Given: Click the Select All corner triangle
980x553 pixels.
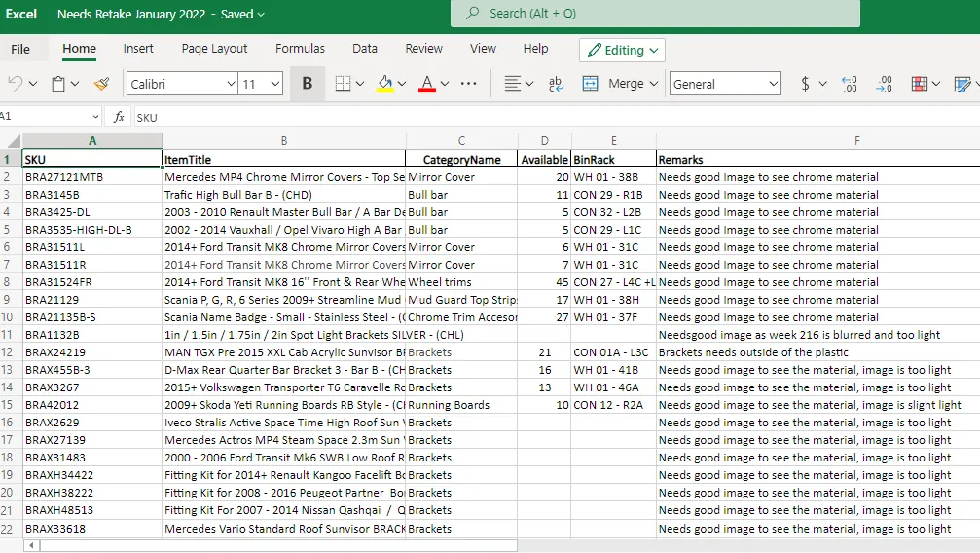Looking at the screenshot, I should 12,141.
